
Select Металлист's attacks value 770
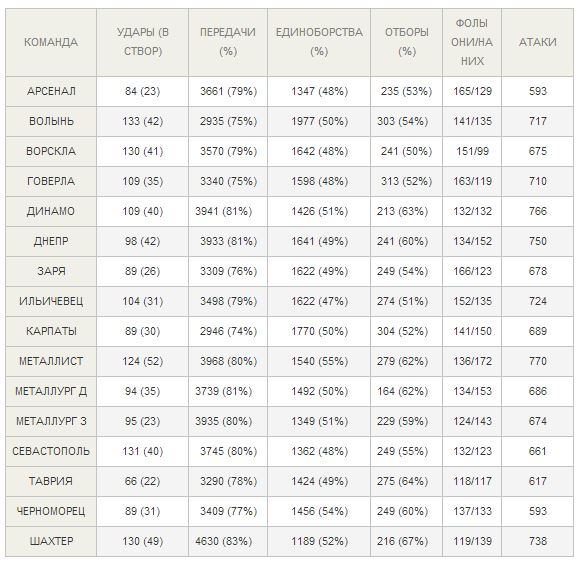(x=537, y=361)
